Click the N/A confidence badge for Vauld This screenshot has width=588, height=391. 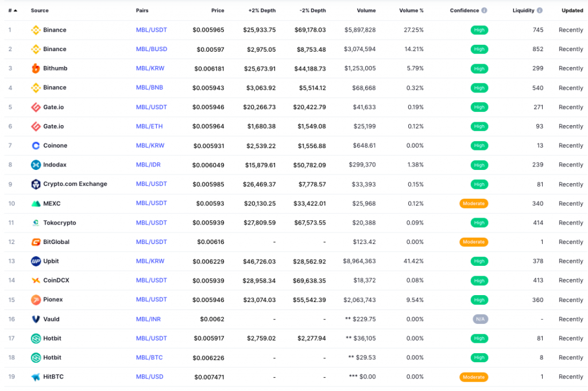click(x=480, y=319)
